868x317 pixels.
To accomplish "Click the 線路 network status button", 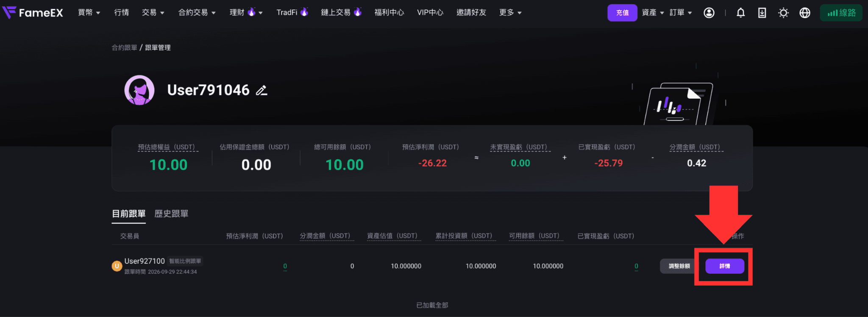I will [841, 13].
